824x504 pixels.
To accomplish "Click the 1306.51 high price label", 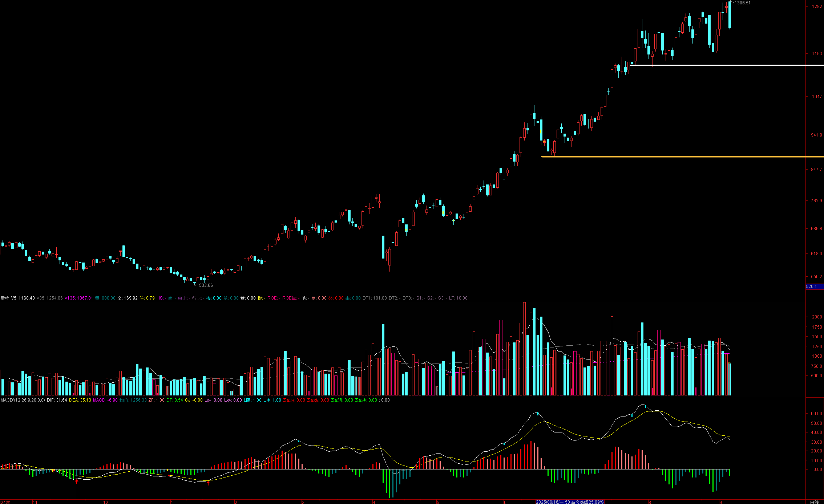I will pos(742,3).
